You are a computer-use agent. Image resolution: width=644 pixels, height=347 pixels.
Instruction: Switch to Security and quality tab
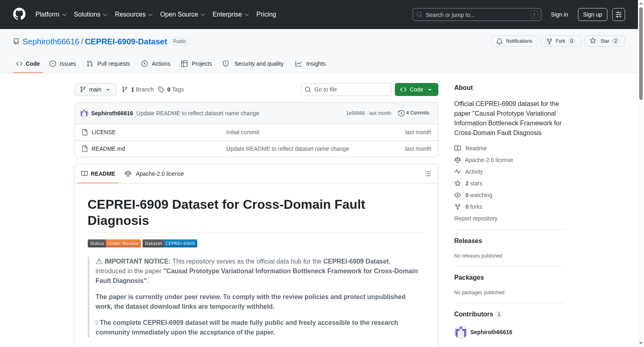click(x=253, y=64)
